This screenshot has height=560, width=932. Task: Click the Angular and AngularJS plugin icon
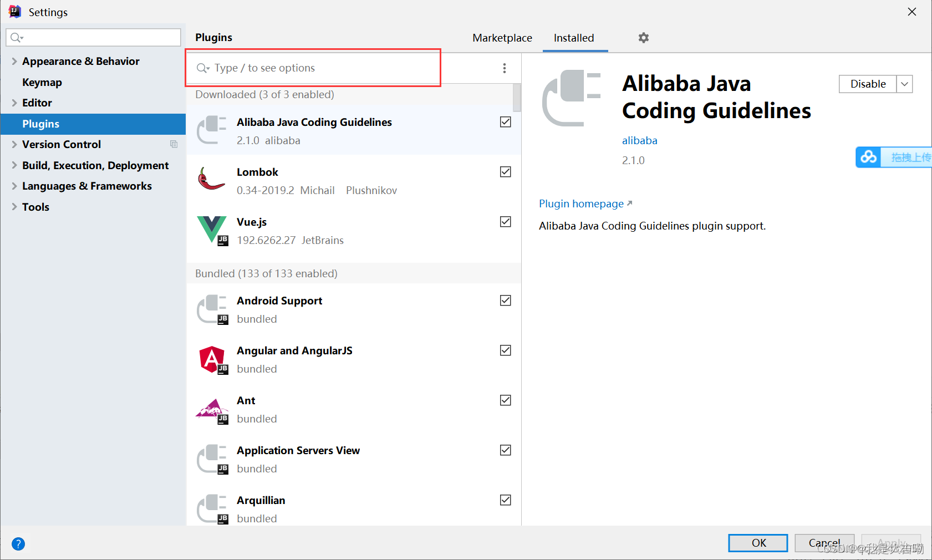(x=211, y=359)
